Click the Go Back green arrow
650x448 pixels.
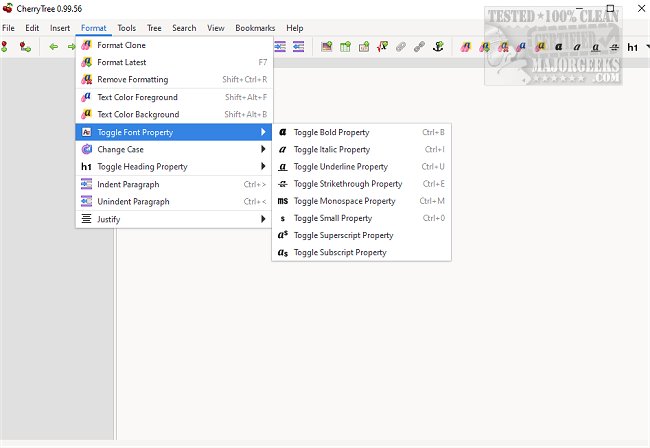click(x=53, y=46)
